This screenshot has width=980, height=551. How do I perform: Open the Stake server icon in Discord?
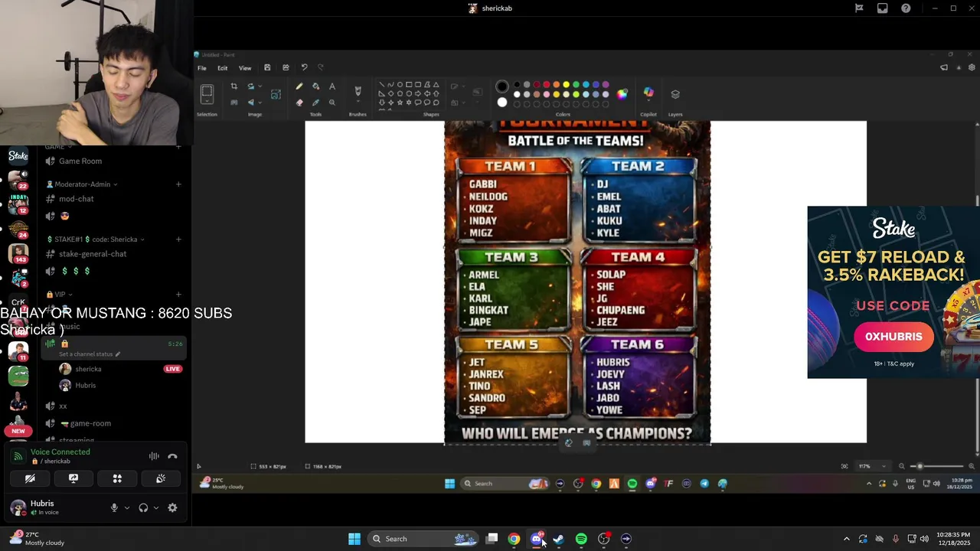click(x=18, y=156)
